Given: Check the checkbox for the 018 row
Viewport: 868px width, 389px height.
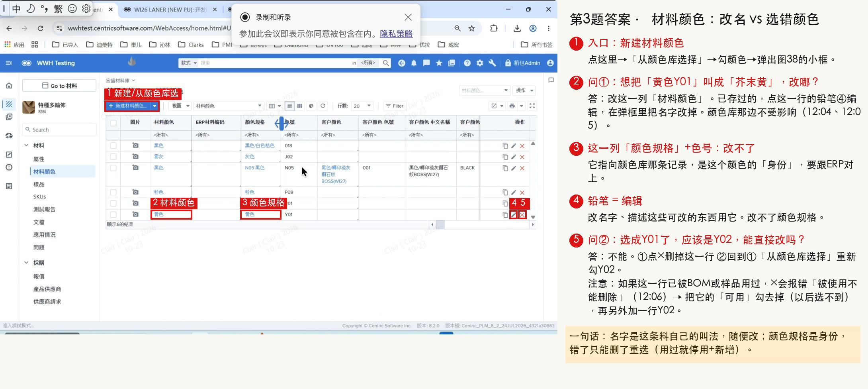Looking at the screenshot, I should point(113,146).
